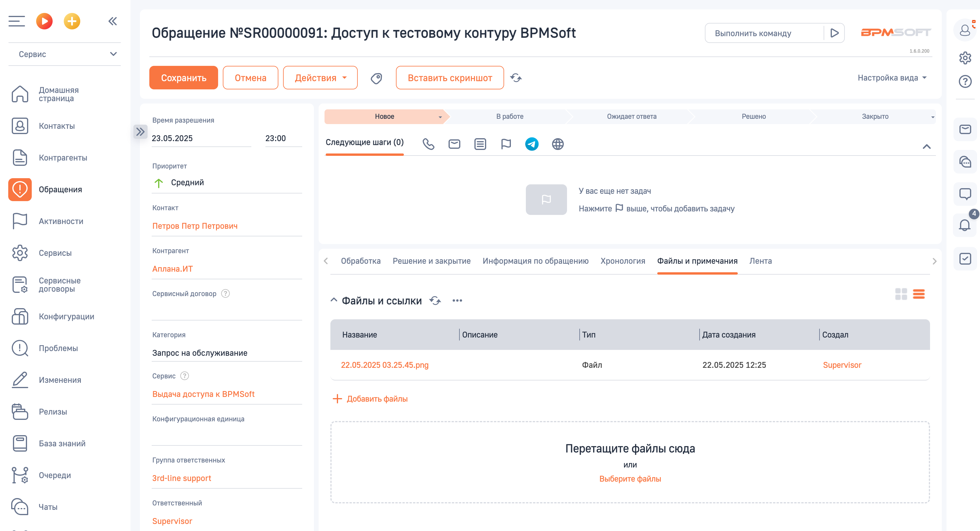Click the yellow plus quick-add icon
Screen dimensions: 980x531
(72, 21)
